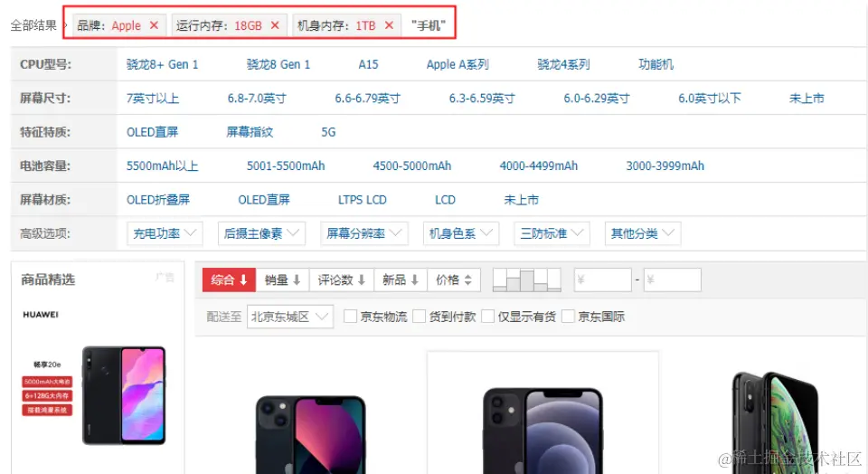
Task: Check the 货到付款 option
Action: click(x=419, y=317)
